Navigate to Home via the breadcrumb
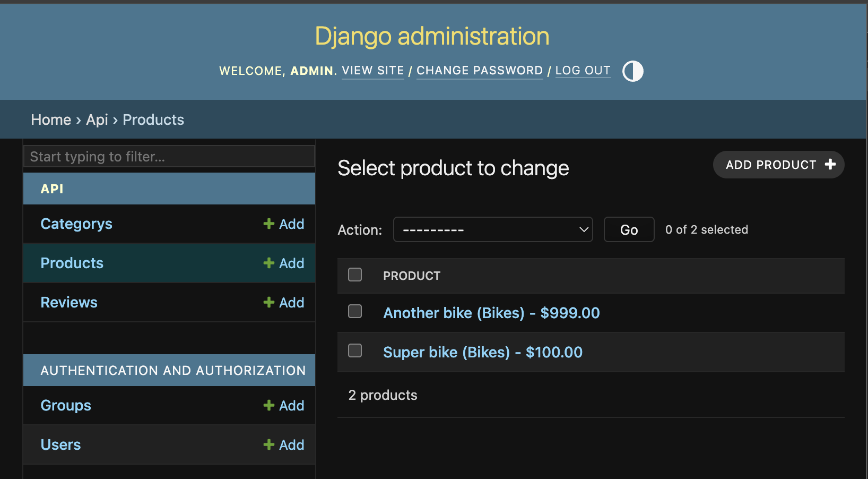Image resolution: width=868 pixels, height=479 pixels. click(x=50, y=119)
